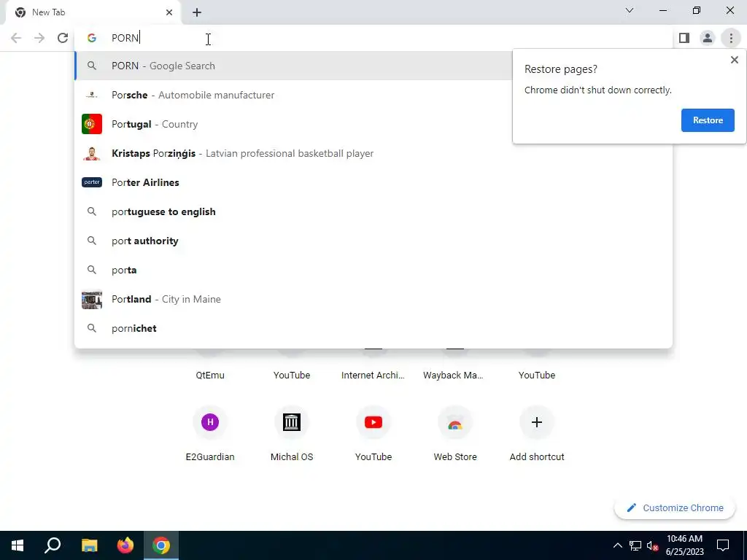Image resolution: width=747 pixels, height=560 pixels.
Task: Click the muted volume tray icon
Action: pos(653,545)
